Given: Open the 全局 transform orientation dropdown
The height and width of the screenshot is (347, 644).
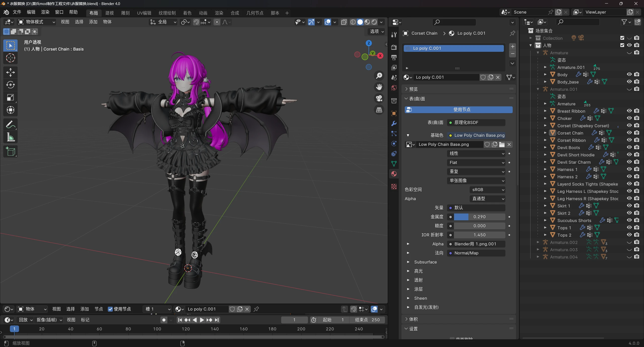Looking at the screenshot, I should (163, 22).
